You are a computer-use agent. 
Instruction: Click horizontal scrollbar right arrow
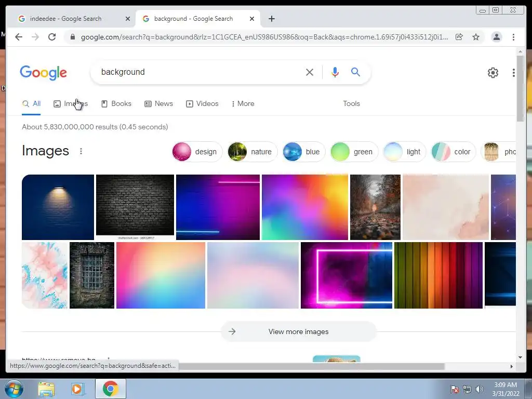512,366
